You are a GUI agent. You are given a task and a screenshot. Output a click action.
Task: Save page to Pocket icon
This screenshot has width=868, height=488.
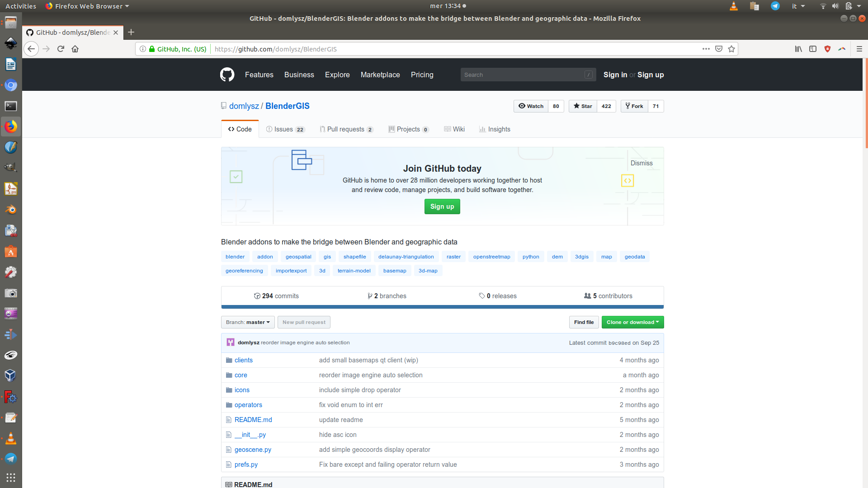[x=719, y=49]
